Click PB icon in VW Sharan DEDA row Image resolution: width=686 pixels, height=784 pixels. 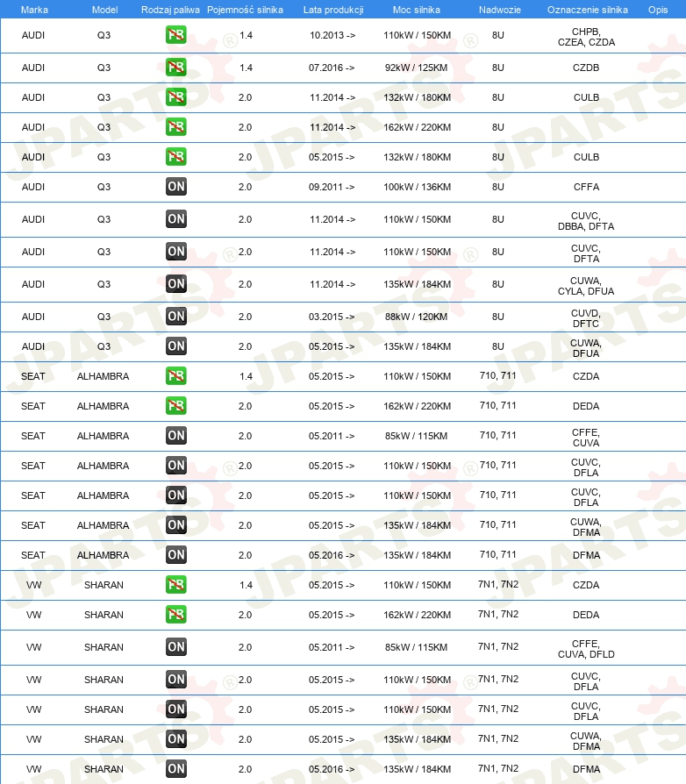coord(176,614)
